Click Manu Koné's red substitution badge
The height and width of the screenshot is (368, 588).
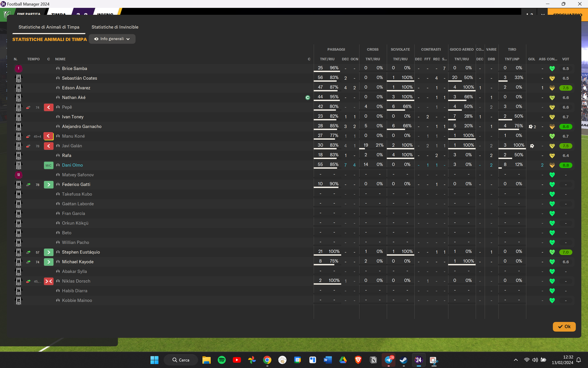[49, 136]
